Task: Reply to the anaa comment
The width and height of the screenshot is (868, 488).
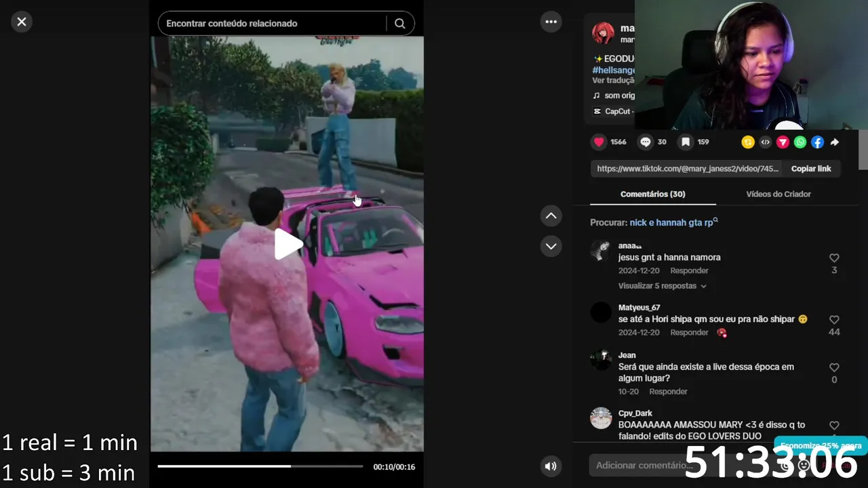Action: [x=689, y=270]
